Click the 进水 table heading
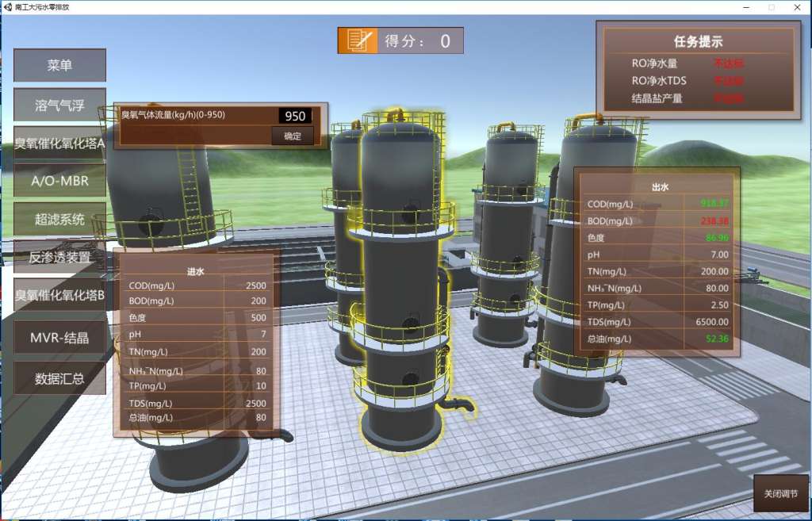The width and height of the screenshot is (812, 521). tap(196, 271)
